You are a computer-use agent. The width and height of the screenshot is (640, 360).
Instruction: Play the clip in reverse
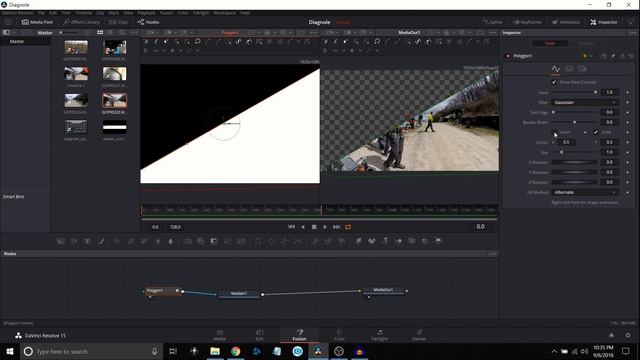pyautogui.click(x=303, y=227)
